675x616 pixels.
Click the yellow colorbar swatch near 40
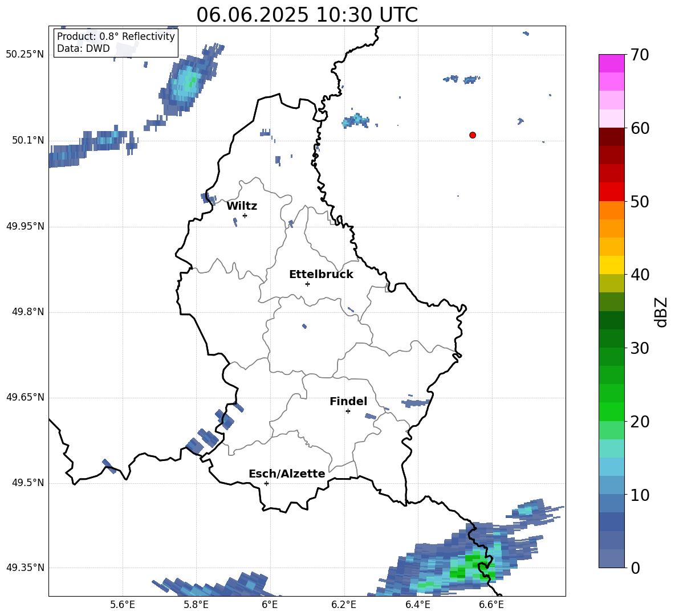(611, 265)
